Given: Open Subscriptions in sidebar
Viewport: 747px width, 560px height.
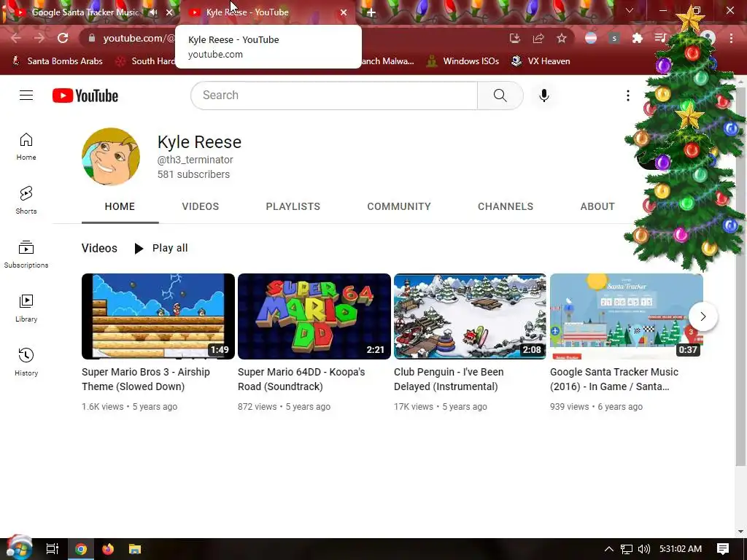Looking at the screenshot, I should coord(26,254).
